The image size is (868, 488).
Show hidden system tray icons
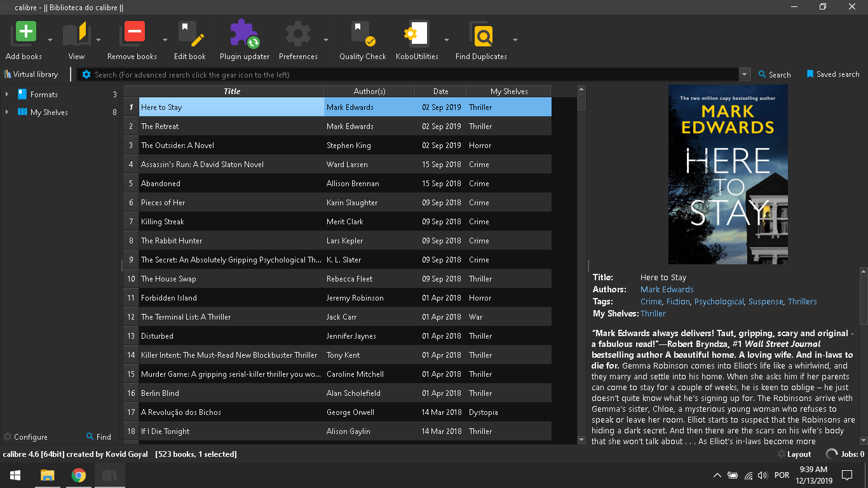(717, 475)
